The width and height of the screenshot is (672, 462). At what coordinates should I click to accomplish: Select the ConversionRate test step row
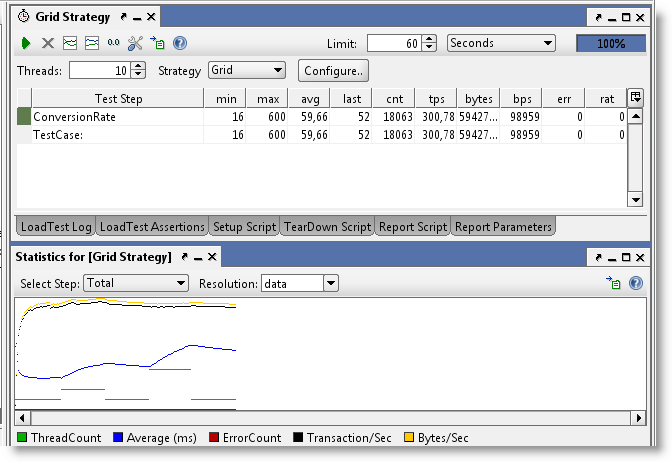click(321, 117)
